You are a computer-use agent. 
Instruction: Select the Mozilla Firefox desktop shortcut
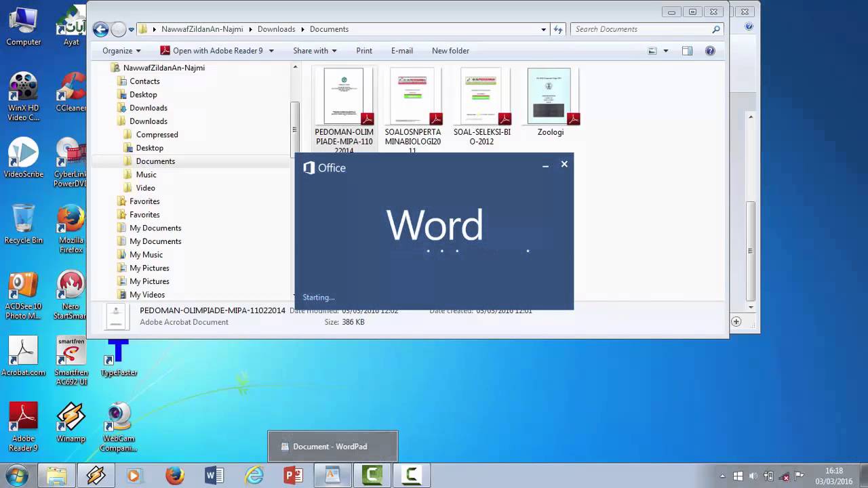click(71, 229)
